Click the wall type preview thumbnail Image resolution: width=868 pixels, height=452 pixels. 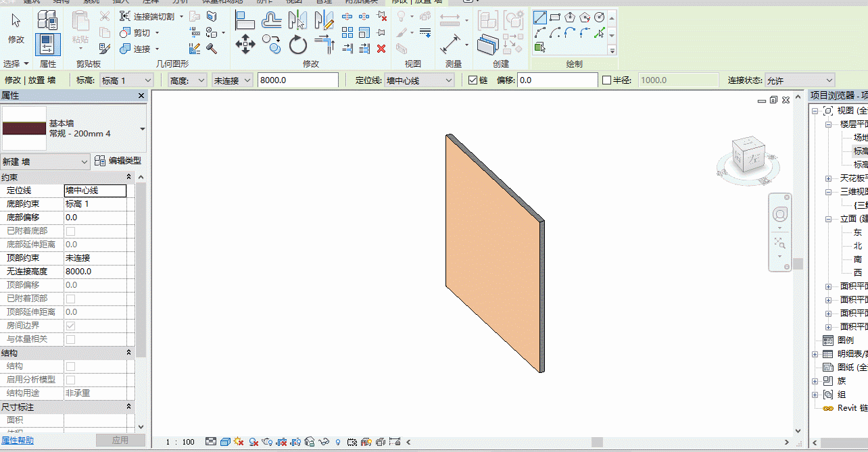coord(24,128)
